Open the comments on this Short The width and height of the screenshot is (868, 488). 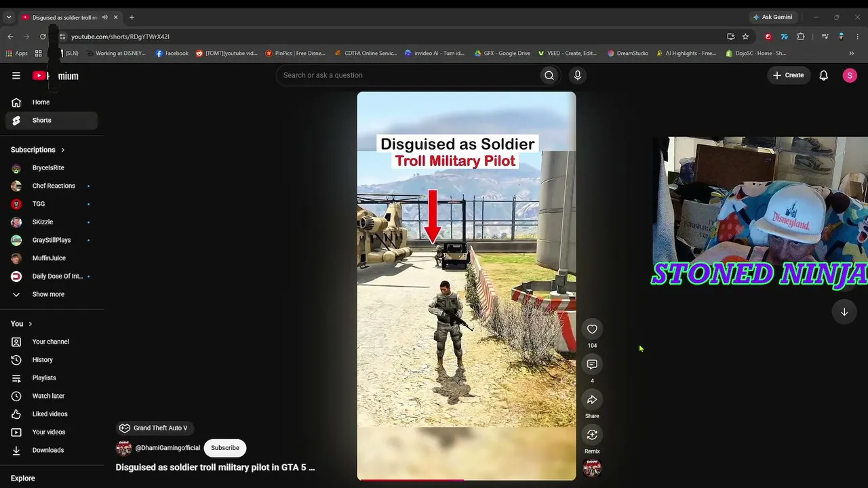click(592, 364)
